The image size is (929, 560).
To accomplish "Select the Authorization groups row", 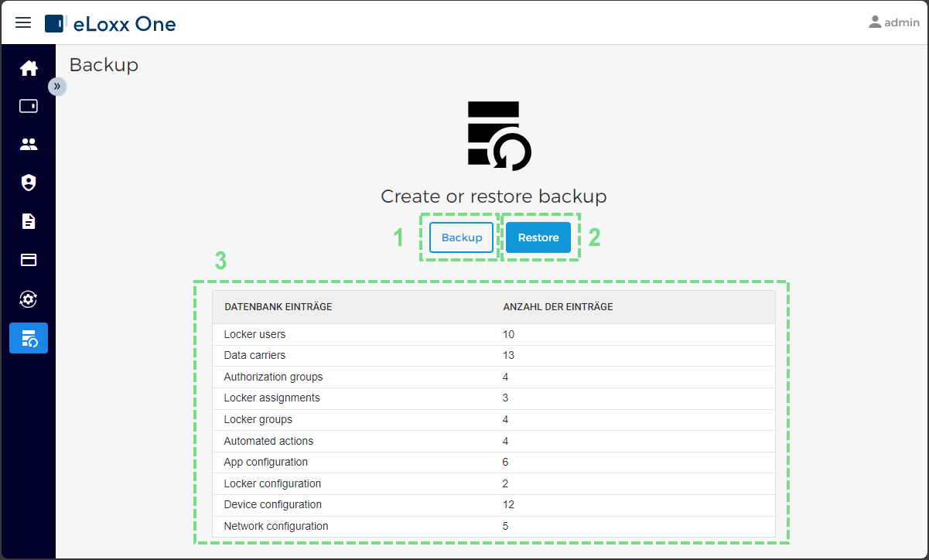I will click(x=494, y=377).
